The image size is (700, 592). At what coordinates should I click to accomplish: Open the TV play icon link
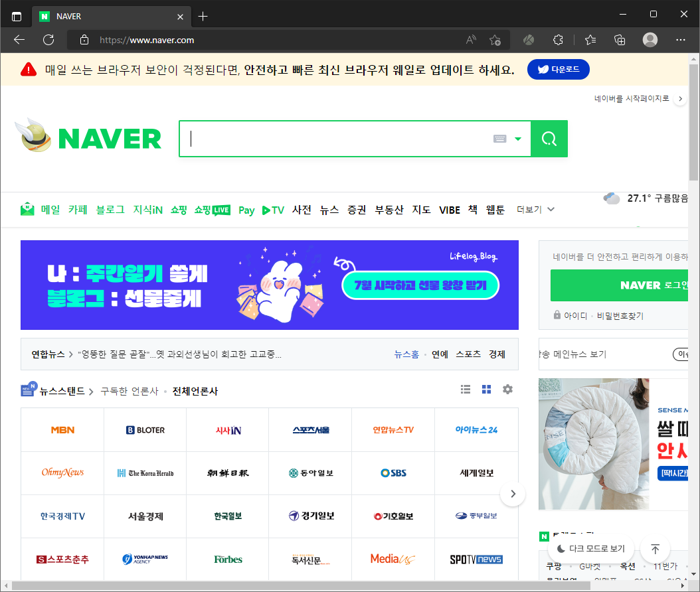click(273, 210)
